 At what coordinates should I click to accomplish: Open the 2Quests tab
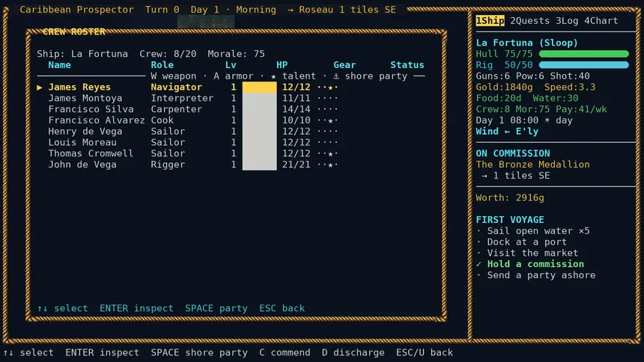point(529,20)
